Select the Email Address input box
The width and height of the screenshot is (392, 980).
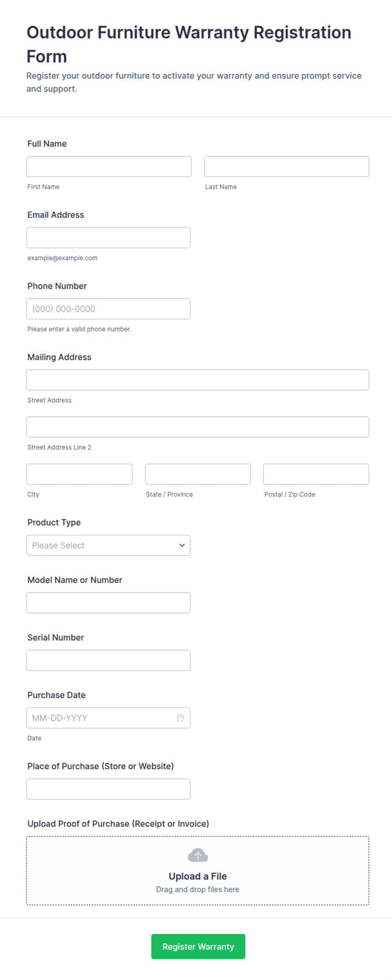tap(108, 238)
